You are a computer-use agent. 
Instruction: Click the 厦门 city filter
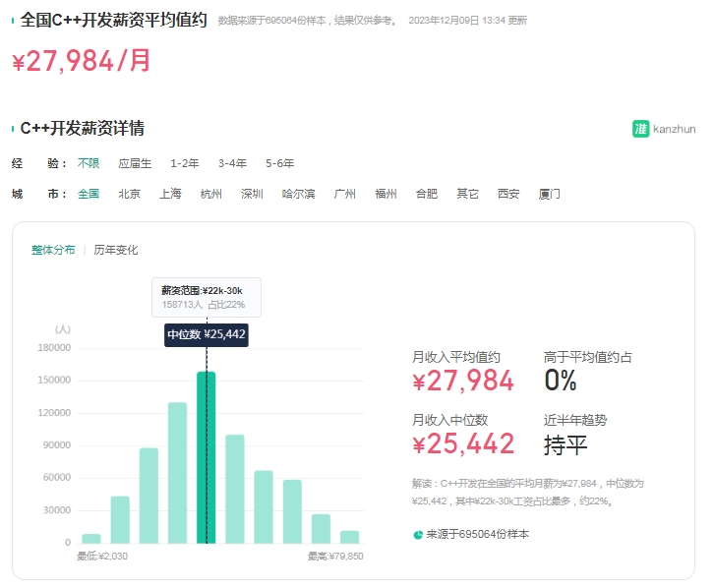pyautogui.click(x=550, y=194)
